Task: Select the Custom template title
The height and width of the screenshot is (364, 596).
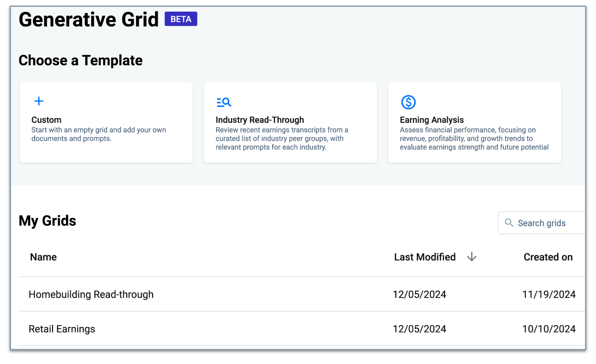Action: (x=46, y=120)
